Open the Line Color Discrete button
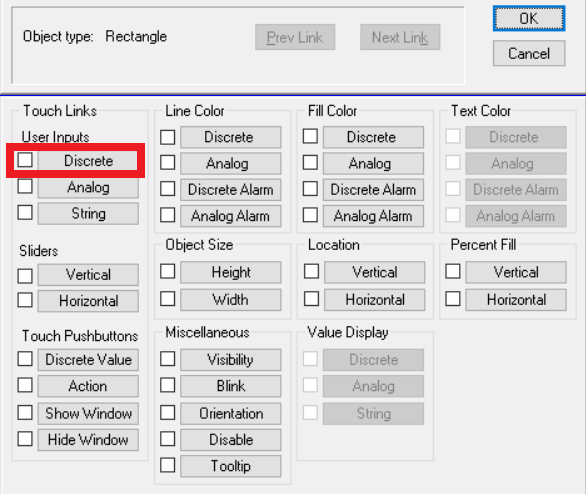The image size is (586, 494). 231,137
